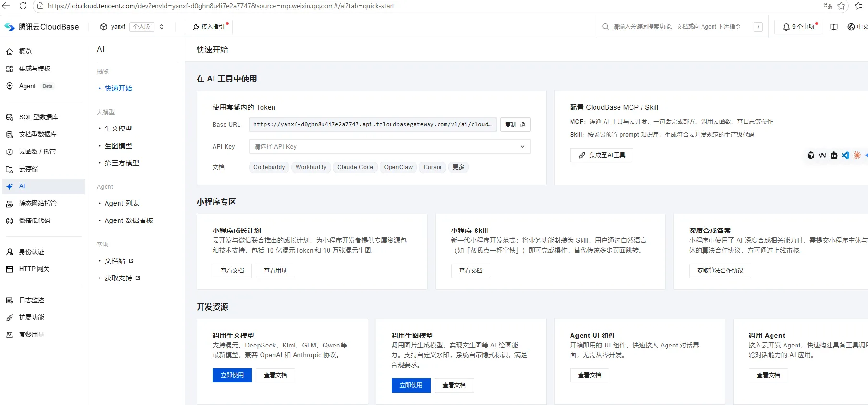Open the Tencent CloudBase logo home
This screenshot has height=405, width=868.
41,27
